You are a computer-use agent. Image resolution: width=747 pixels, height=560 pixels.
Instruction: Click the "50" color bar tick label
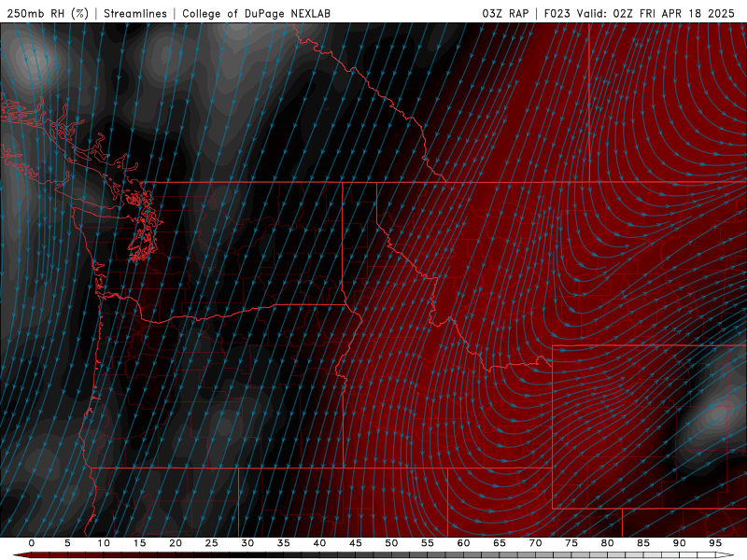pos(391,543)
